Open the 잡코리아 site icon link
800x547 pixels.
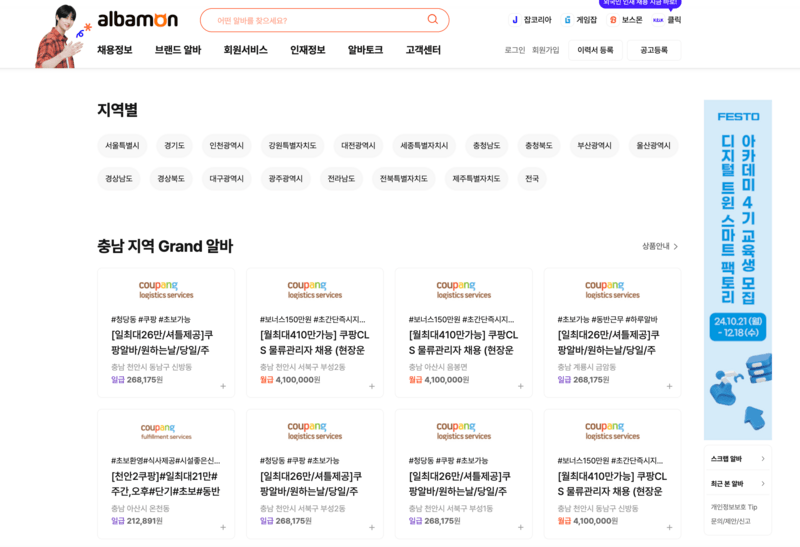pyautogui.click(x=531, y=20)
